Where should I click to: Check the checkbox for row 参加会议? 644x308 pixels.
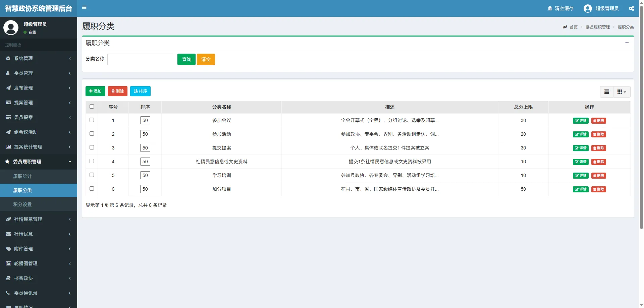click(92, 120)
